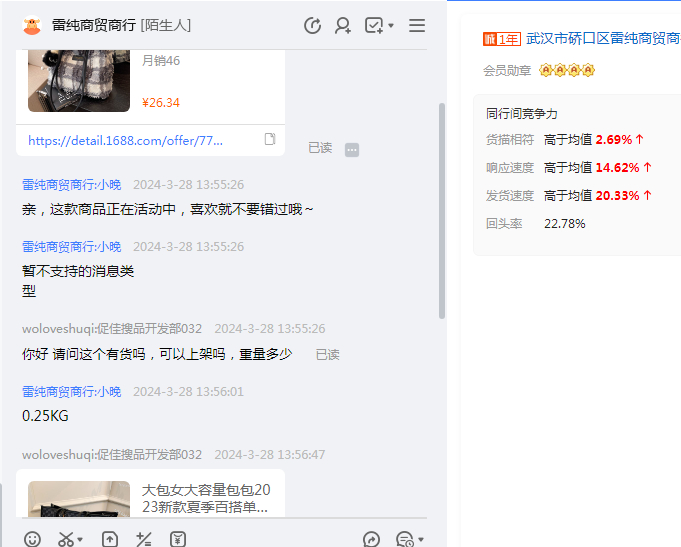Open product card titled 大包女大容量包包

[150, 493]
